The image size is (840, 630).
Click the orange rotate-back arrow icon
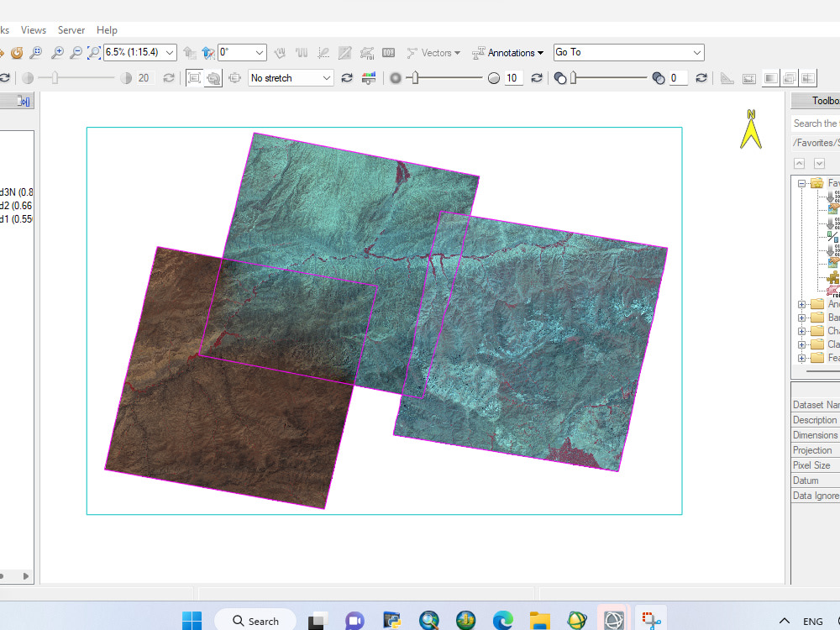(17, 52)
